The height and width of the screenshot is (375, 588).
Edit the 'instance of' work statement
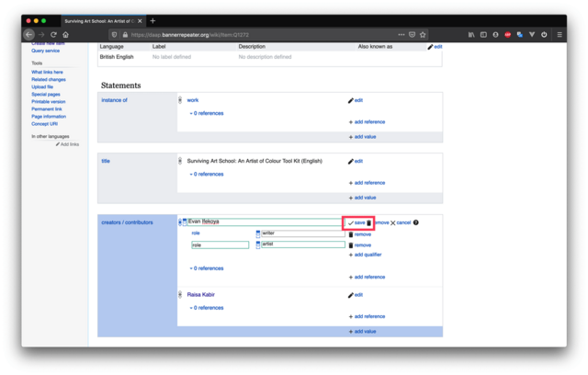(x=356, y=100)
